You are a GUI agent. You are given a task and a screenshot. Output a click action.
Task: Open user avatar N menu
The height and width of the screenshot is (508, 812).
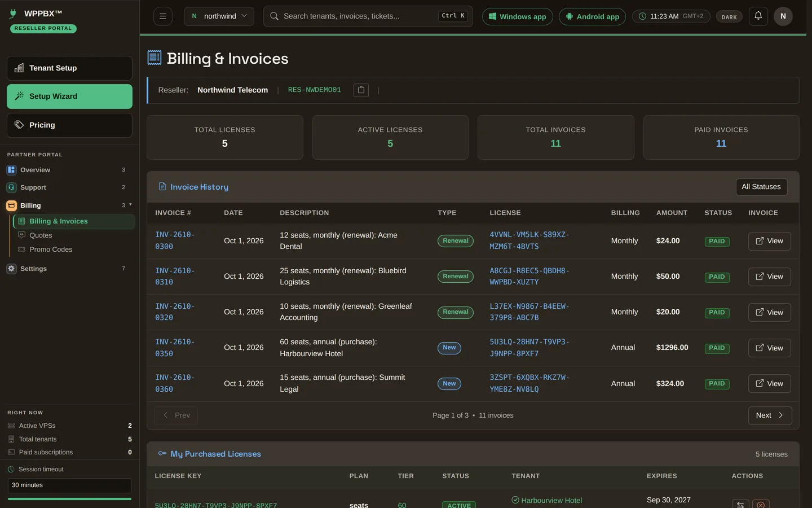click(783, 16)
